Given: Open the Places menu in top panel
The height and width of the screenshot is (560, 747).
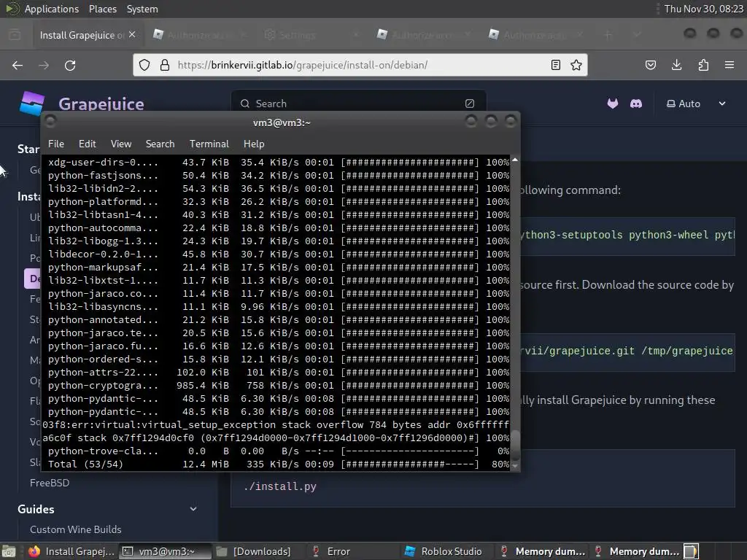Looking at the screenshot, I should coord(102,9).
